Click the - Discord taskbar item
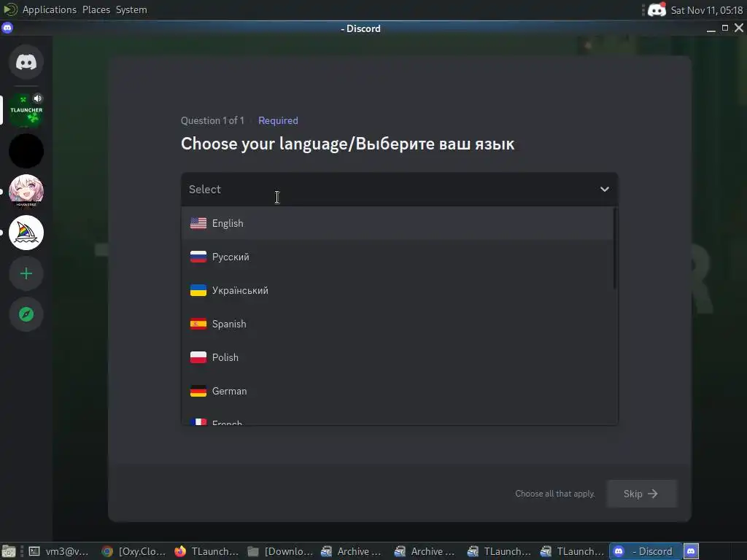 pyautogui.click(x=646, y=551)
